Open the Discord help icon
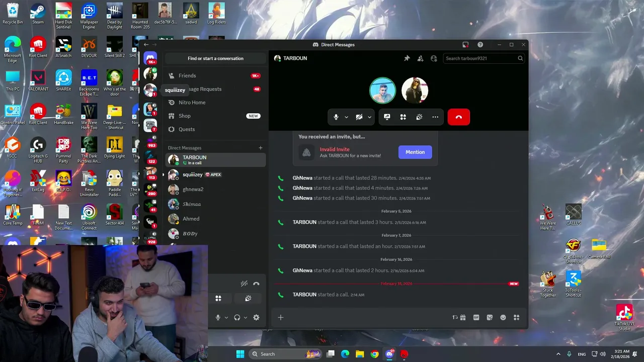This screenshot has height=362, width=644. pos(480,45)
